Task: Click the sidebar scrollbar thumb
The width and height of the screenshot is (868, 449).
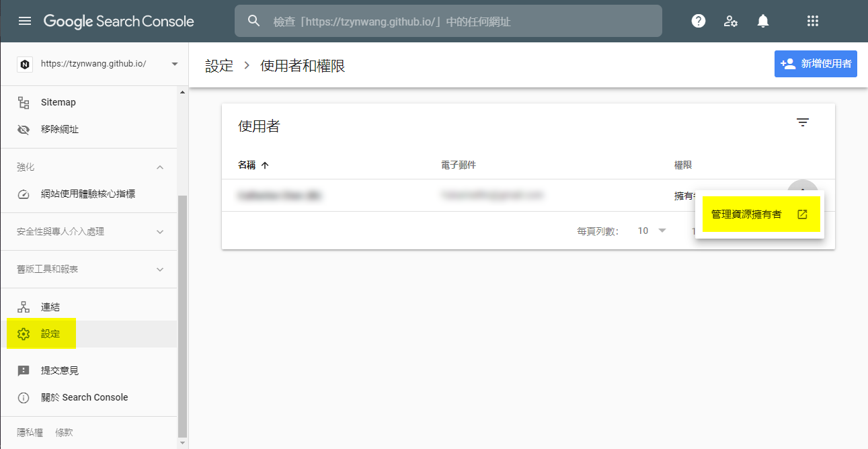Action: (x=183, y=316)
